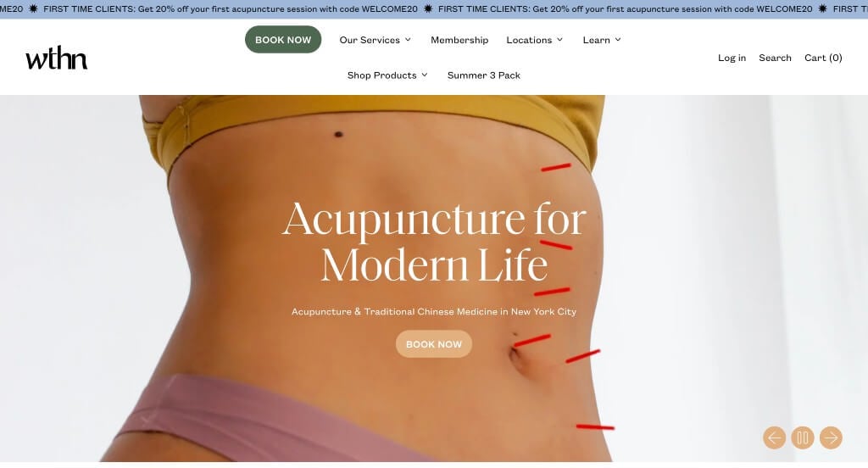Screen dimensions: 868x468
Task: Expand the Our Services menu
Action: click(x=376, y=40)
